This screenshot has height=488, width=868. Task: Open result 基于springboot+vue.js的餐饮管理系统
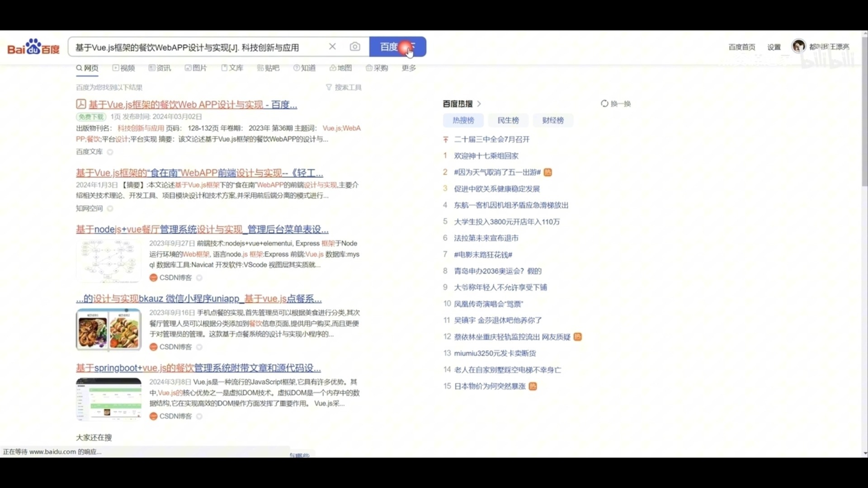[198, 368]
